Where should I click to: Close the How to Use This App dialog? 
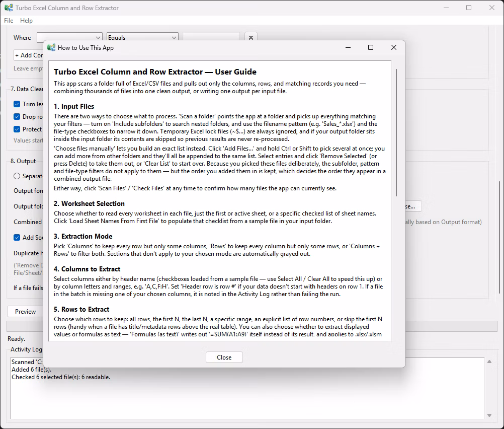224,357
